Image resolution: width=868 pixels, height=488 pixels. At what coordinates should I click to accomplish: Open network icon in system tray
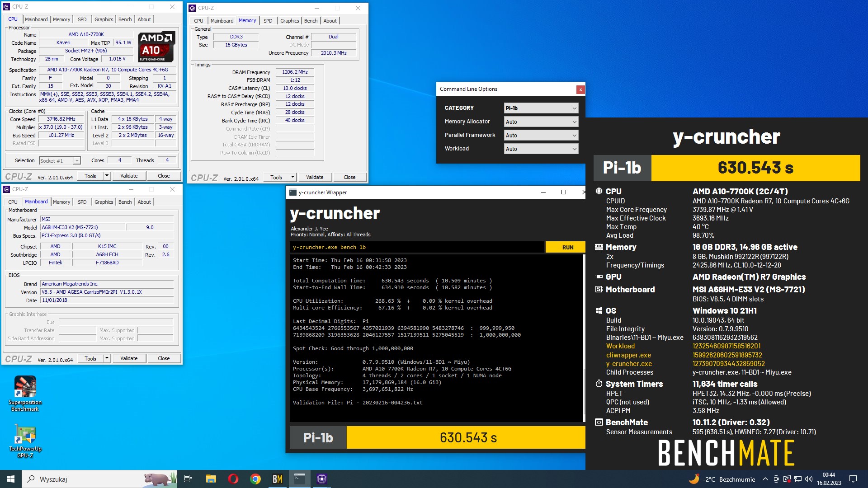798,479
